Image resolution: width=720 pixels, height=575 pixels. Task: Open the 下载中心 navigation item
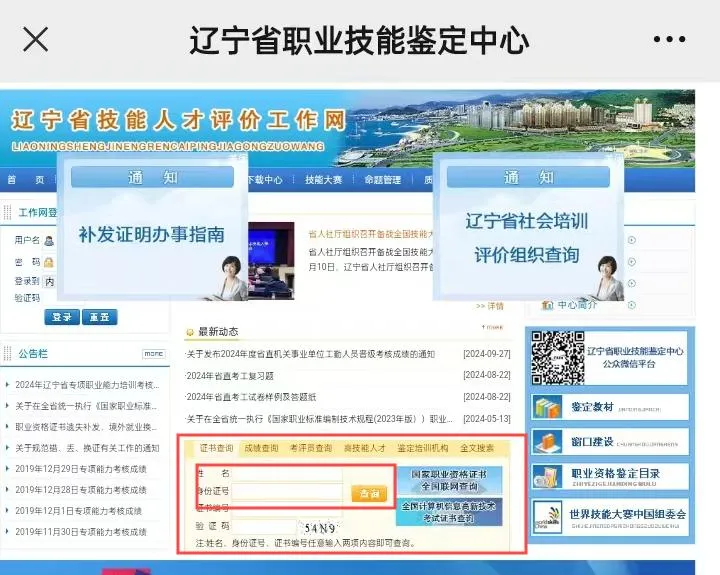point(264,180)
